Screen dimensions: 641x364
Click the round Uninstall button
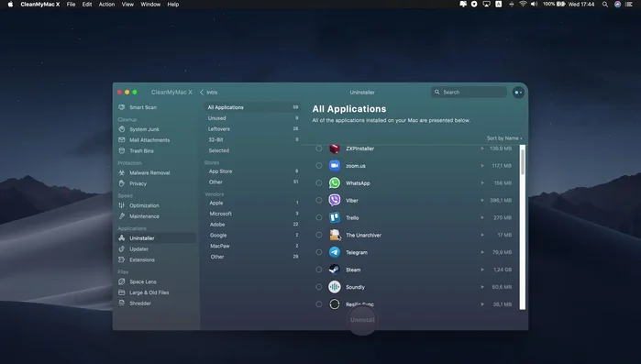point(362,320)
